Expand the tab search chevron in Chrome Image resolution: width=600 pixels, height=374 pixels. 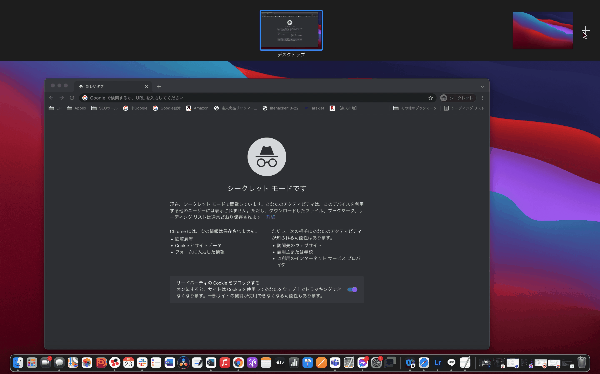tap(482, 87)
